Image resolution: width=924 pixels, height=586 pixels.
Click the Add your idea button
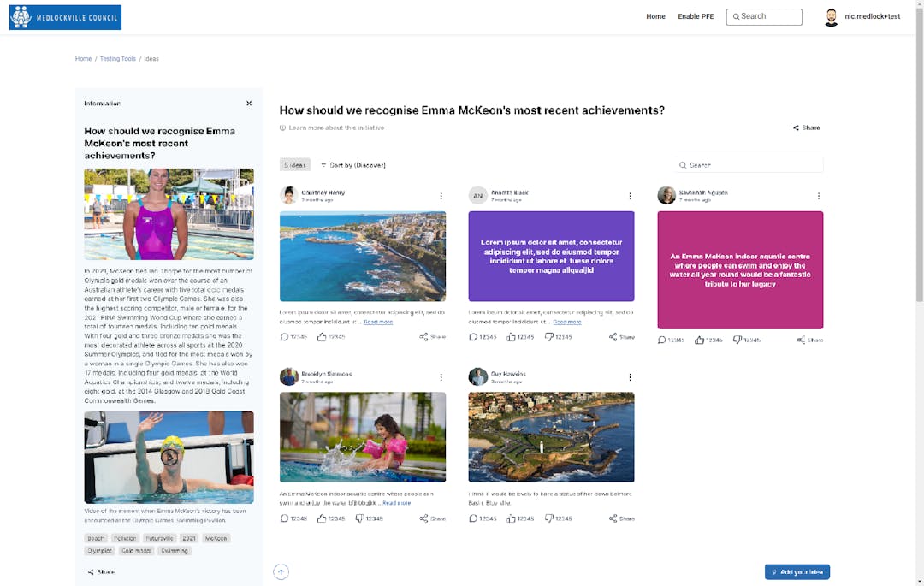797,572
